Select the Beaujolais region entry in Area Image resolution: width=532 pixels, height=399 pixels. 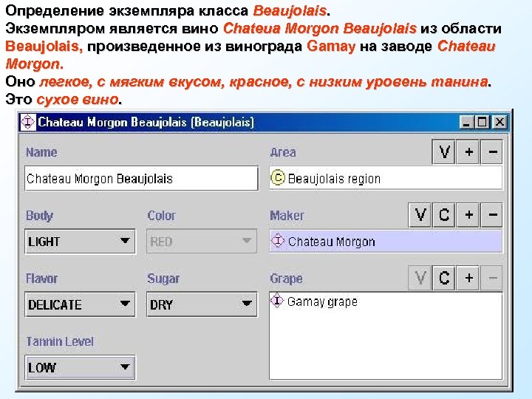[x=386, y=178]
